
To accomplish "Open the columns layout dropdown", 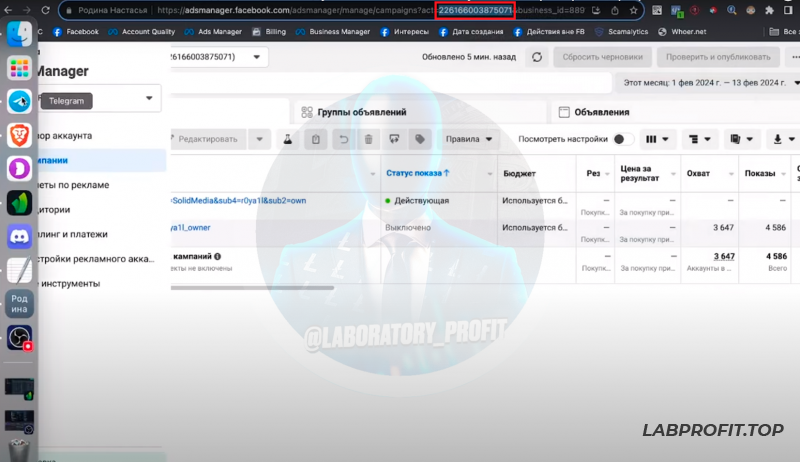I will point(657,139).
